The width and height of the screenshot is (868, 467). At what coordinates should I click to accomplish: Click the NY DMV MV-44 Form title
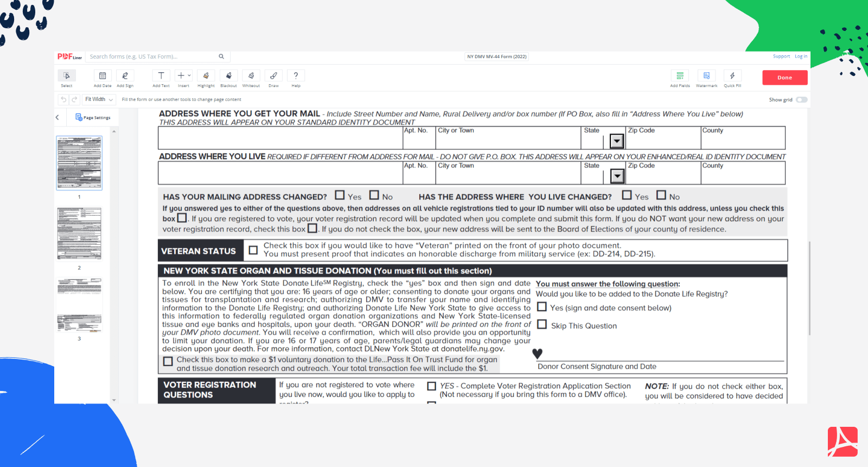click(x=497, y=56)
